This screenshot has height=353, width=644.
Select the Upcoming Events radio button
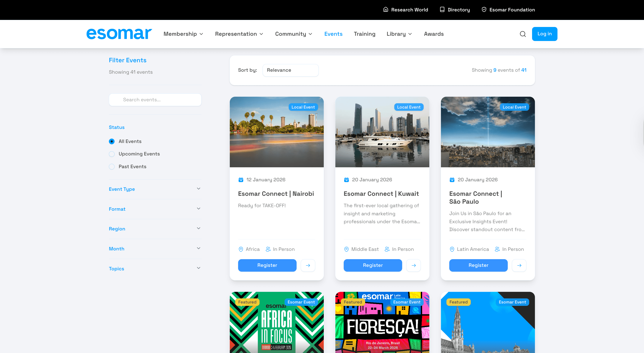[x=112, y=154]
